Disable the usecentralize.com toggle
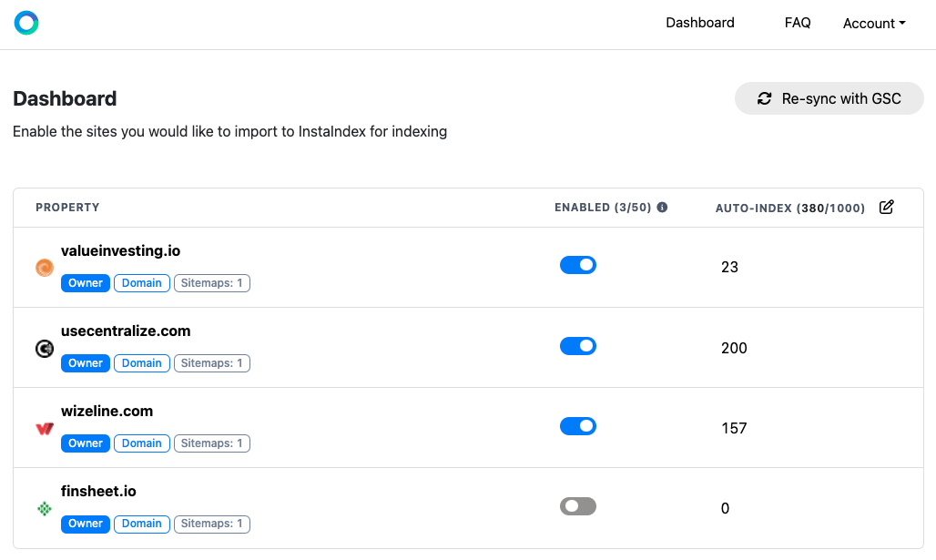This screenshot has width=936, height=560. pyautogui.click(x=578, y=346)
